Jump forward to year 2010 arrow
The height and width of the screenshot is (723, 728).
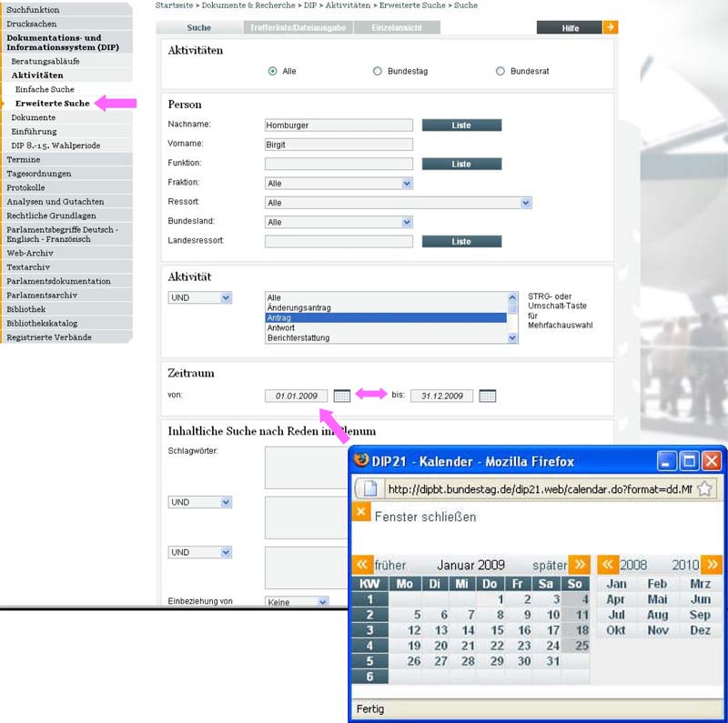click(712, 565)
